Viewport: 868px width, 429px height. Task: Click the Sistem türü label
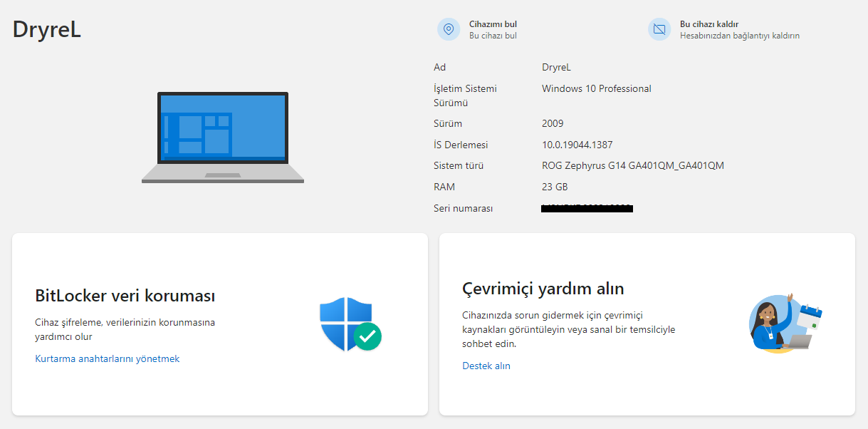(459, 165)
